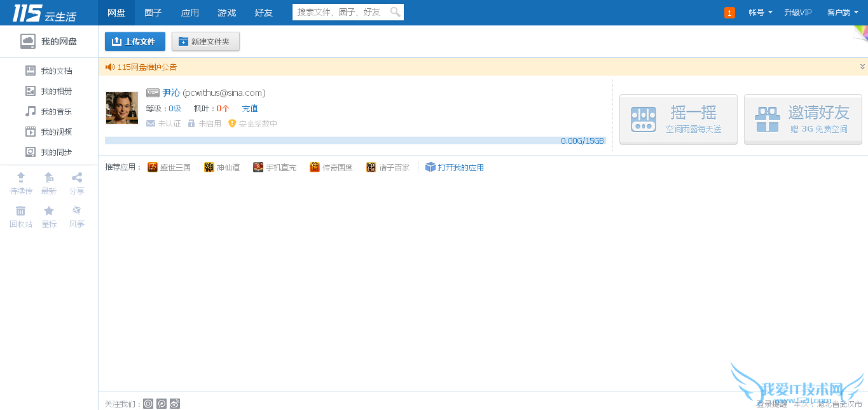The image size is (868, 410).
Task: Open 我的网盘 in the sidebar
Action: [x=49, y=41]
